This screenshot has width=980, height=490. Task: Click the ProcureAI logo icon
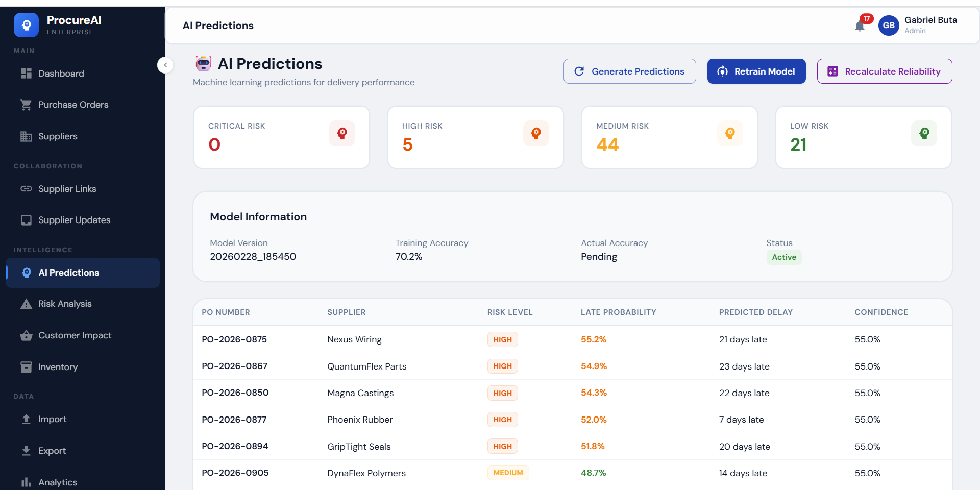pos(26,25)
